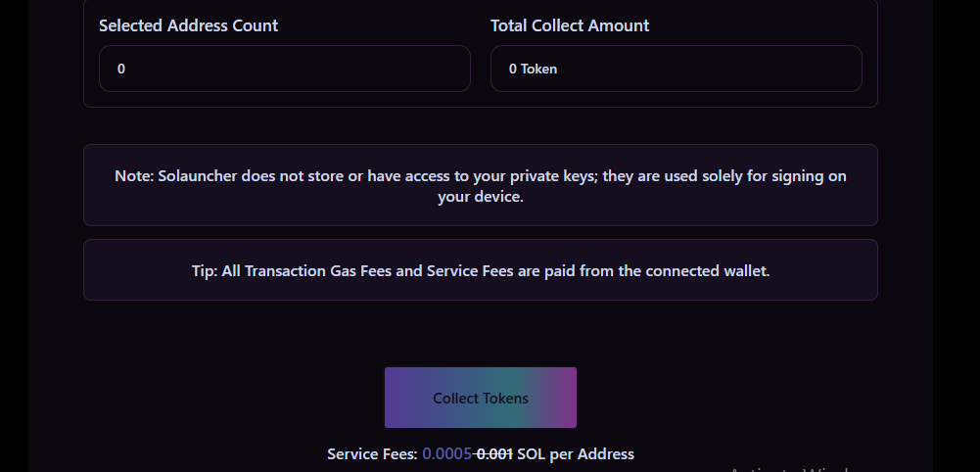Click the struck-through 0.001 fee
This screenshot has width=980, height=472.
tap(494, 454)
